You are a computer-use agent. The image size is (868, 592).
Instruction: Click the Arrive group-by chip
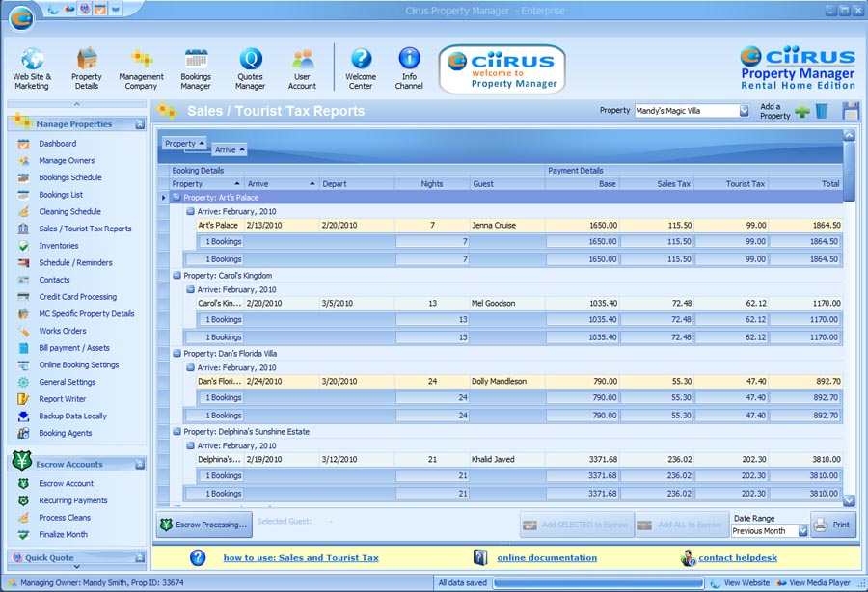230,150
